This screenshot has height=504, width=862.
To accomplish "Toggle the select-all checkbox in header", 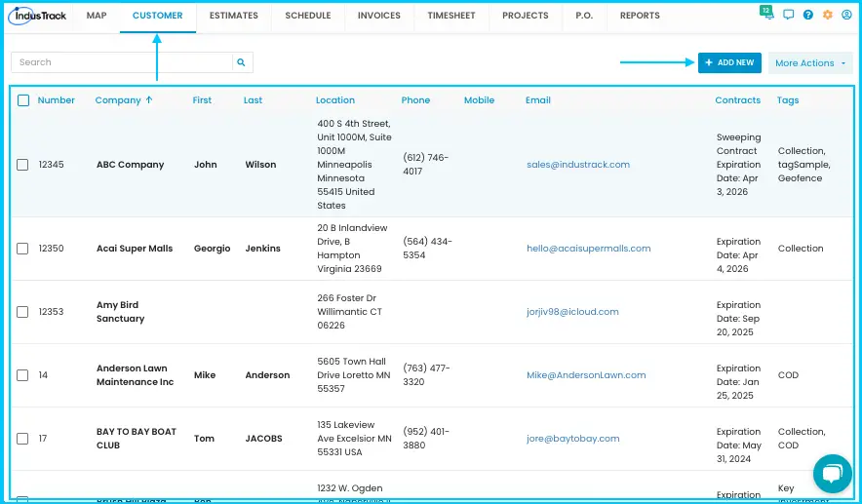I will [x=23, y=100].
